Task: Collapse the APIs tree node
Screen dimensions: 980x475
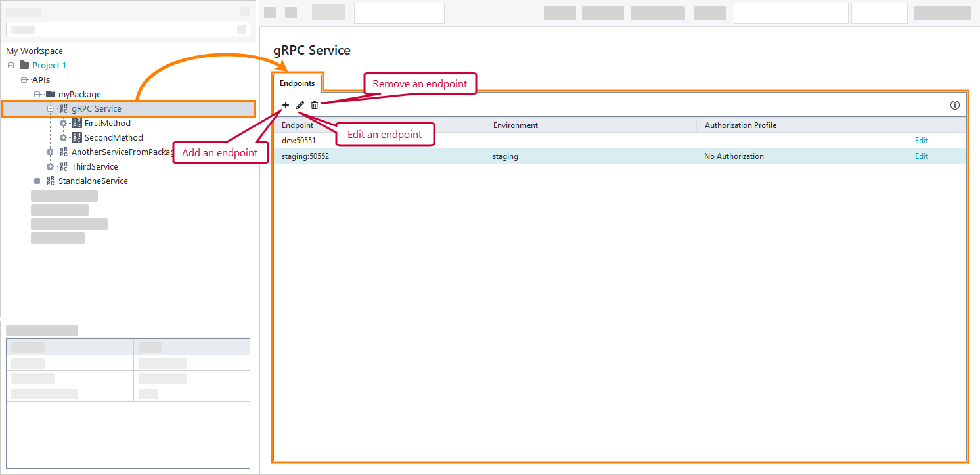Action: (x=24, y=79)
